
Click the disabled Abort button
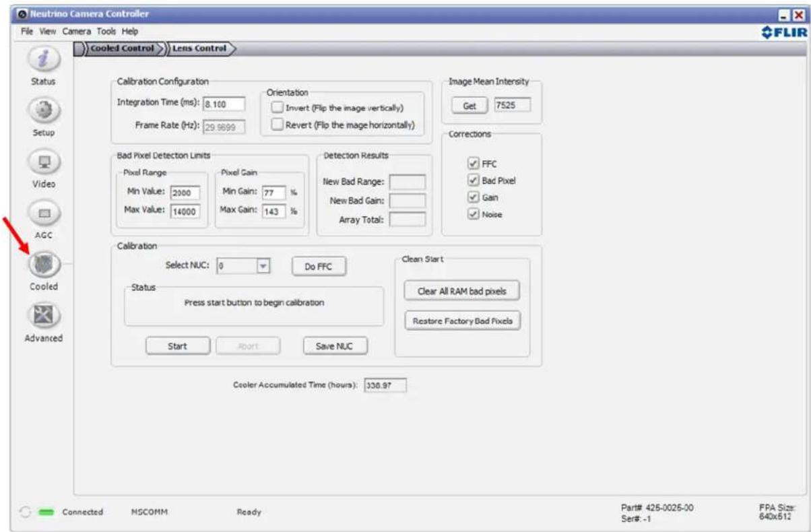[248, 346]
